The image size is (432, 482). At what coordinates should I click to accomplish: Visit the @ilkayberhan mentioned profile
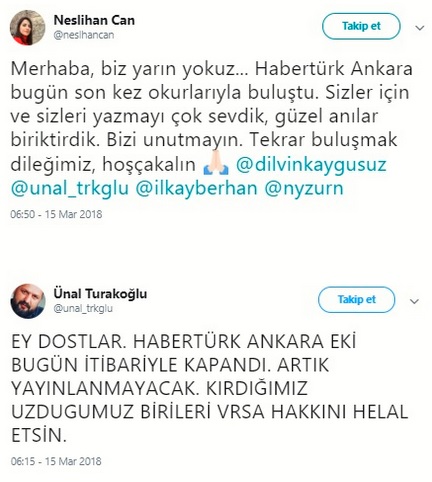pos(196,188)
